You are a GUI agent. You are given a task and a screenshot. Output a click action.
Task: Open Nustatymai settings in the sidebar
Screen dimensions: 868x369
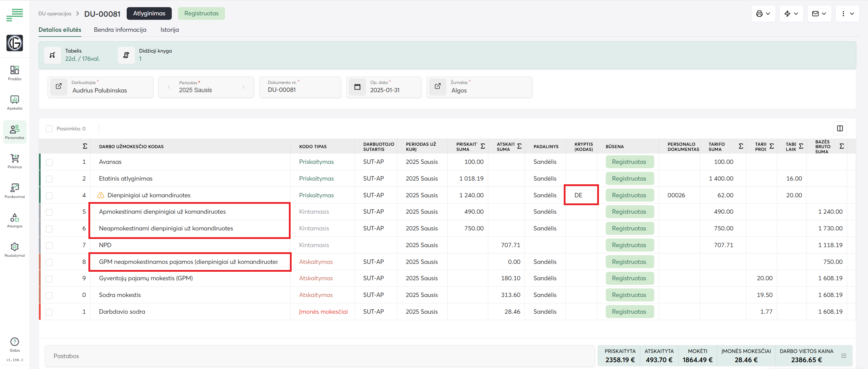click(x=15, y=247)
